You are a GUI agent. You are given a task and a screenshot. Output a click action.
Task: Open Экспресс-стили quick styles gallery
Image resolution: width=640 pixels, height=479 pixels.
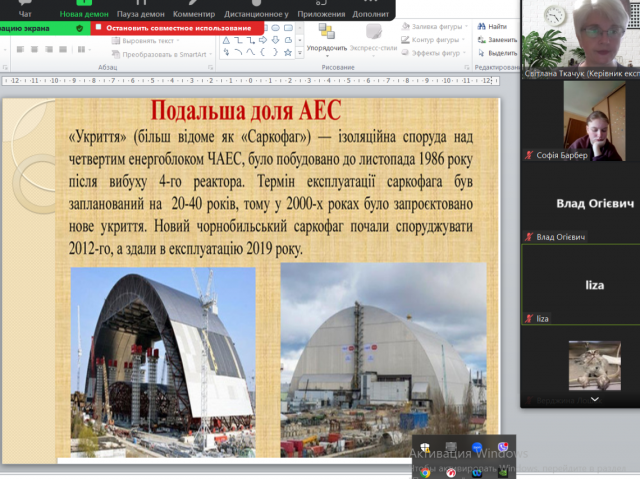(372, 40)
